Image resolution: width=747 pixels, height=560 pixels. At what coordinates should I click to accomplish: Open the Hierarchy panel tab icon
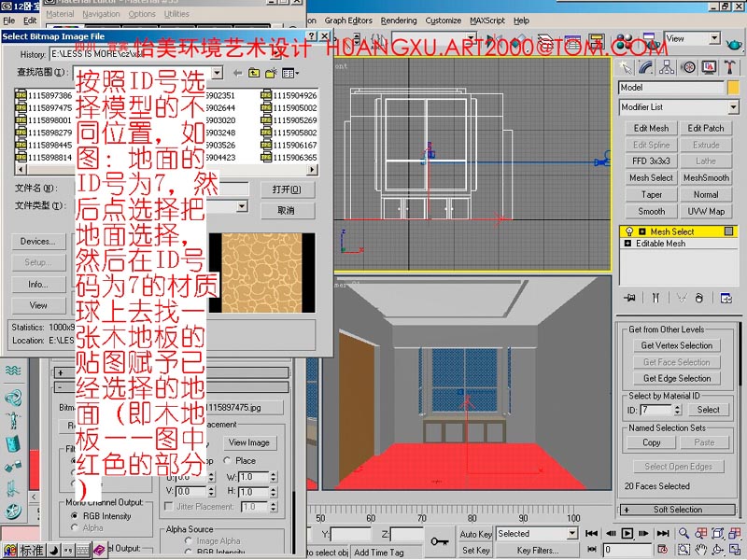coord(667,67)
